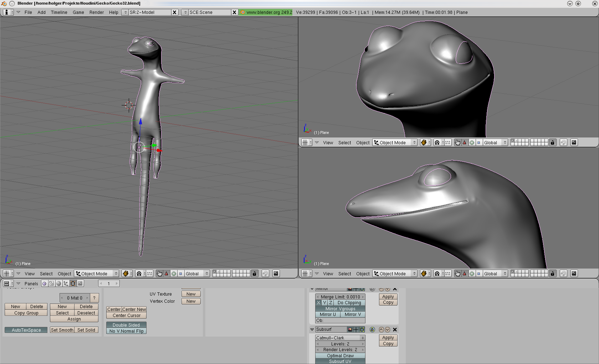Open the File menu
Screen dimensions: 599x364
(x=28, y=12)
